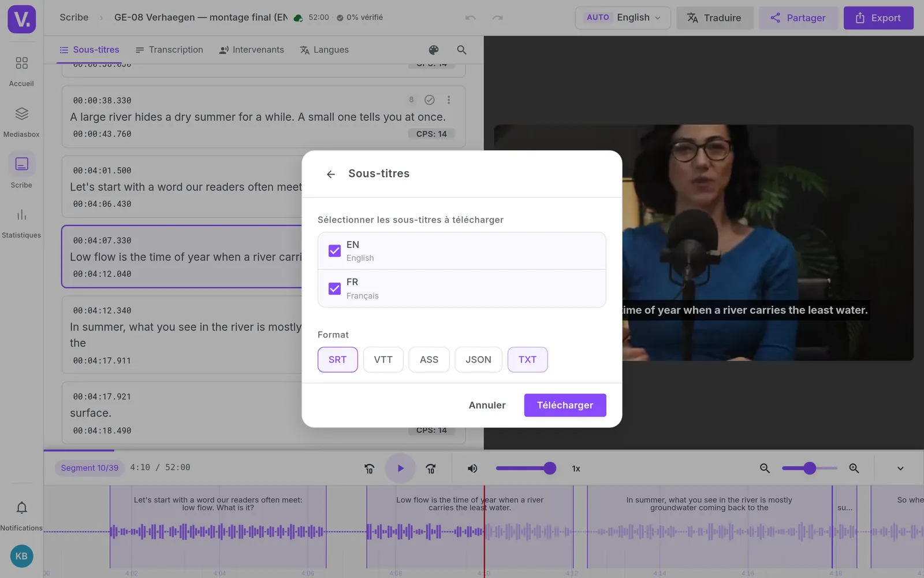Click Annuler to cancel download
The width and height of the screenshot is (924, 578).
(487, 405)
